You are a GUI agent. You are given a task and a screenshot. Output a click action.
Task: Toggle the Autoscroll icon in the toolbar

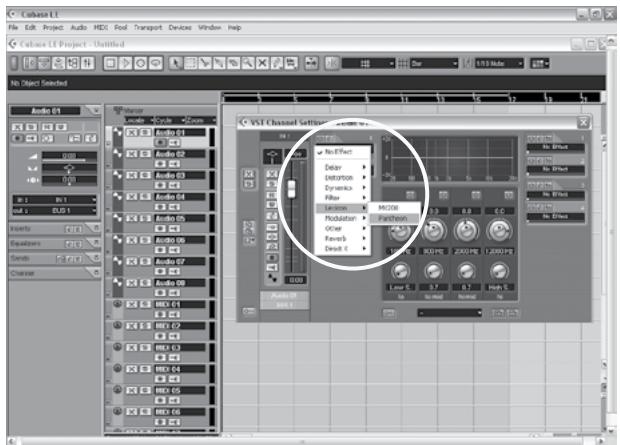point(312,63)
